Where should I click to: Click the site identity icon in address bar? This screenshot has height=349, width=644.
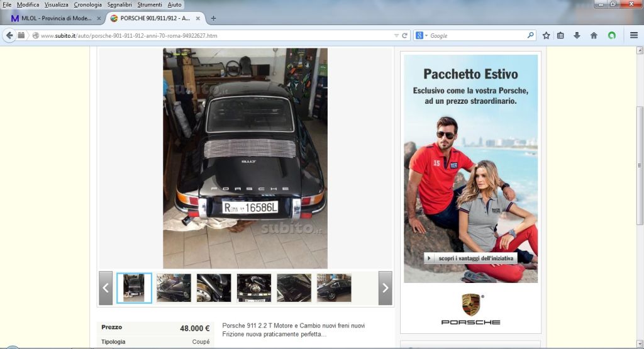click(35, 36)
